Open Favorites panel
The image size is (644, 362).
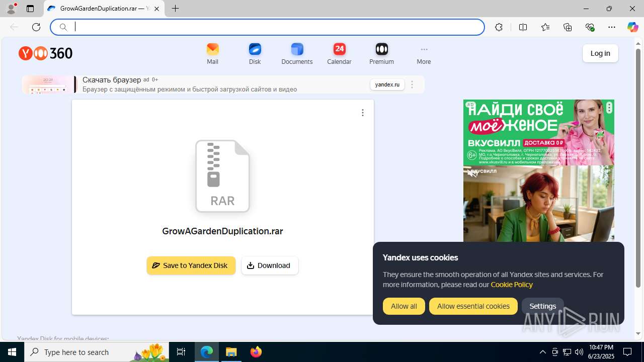545,27
